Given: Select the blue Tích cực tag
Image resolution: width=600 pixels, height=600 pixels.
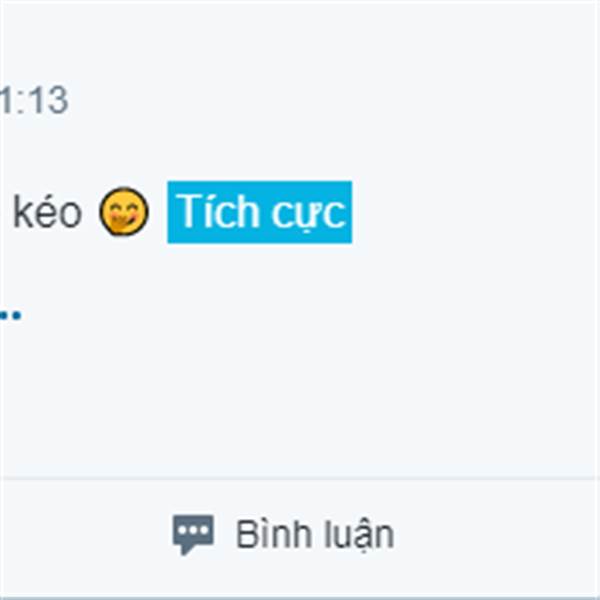Looking at the screenshot, I should pyautogui.click(x=260, y=212).
